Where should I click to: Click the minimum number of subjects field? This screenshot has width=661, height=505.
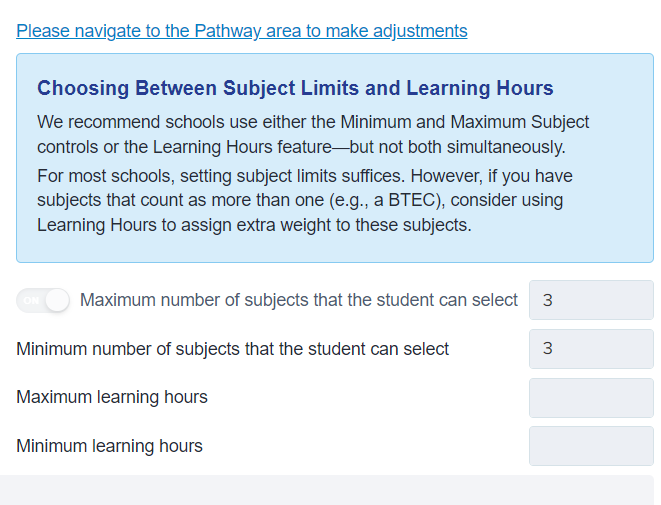(590, 349)
